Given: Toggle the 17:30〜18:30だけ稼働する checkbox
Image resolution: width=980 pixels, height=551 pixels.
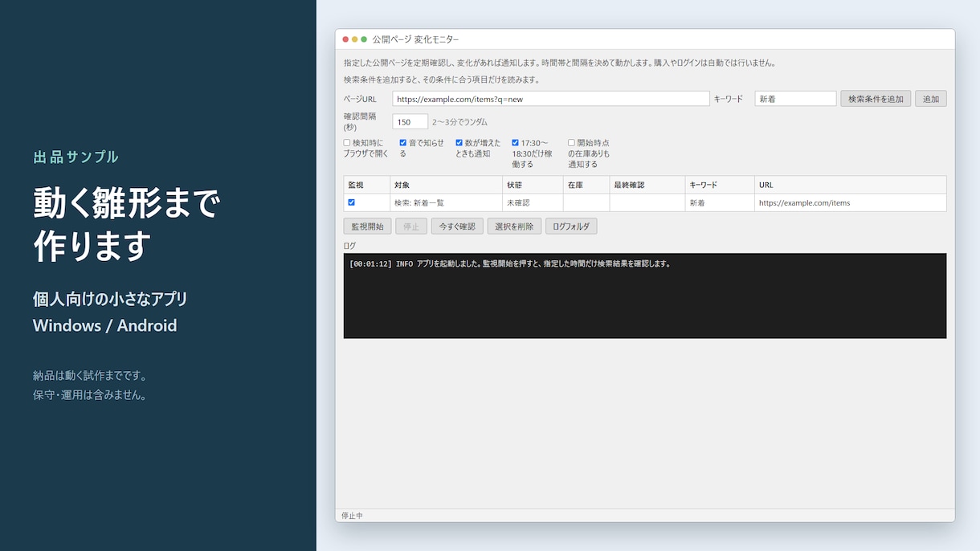Looking at the screenshot, I should (x=516, y=143).
